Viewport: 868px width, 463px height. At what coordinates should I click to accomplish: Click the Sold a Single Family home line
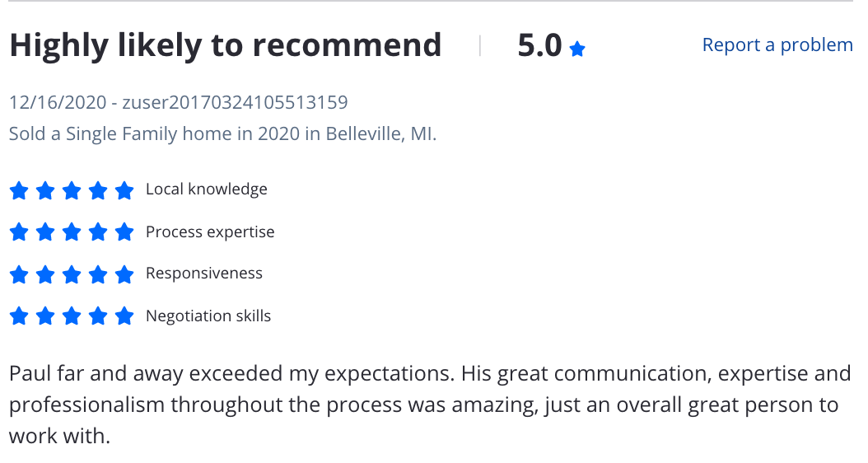[222, 134]
